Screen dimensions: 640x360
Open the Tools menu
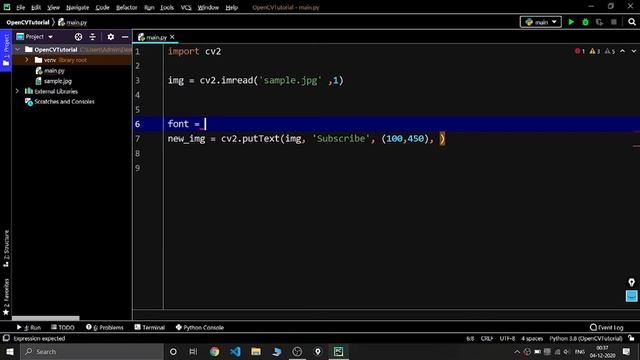coord(167,7)
